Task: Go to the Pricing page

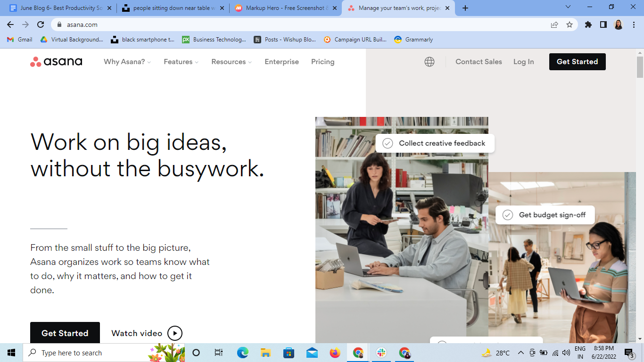Action: pyautogui.click(x=322, y=62)
